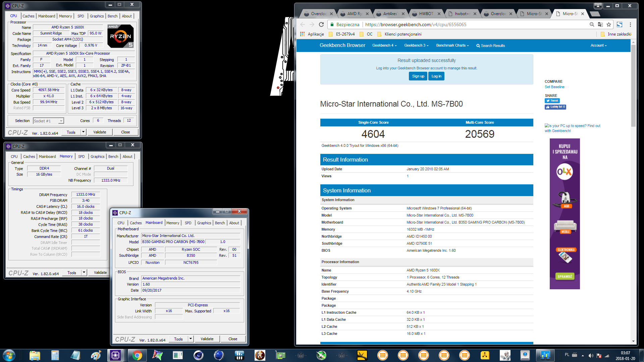This screenshot has height=362, width=644.
Task: Click the Facebook Lubię to button
Action: (555, 107)
